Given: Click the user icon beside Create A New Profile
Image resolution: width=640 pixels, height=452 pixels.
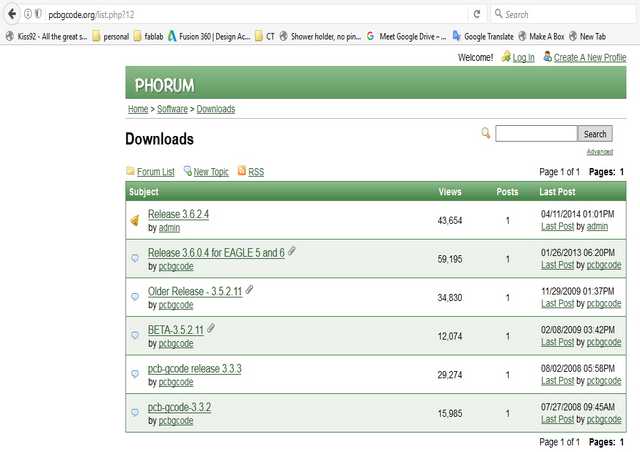Looking at the screenshot, I should pyautogui.click(x=547, y=56).
